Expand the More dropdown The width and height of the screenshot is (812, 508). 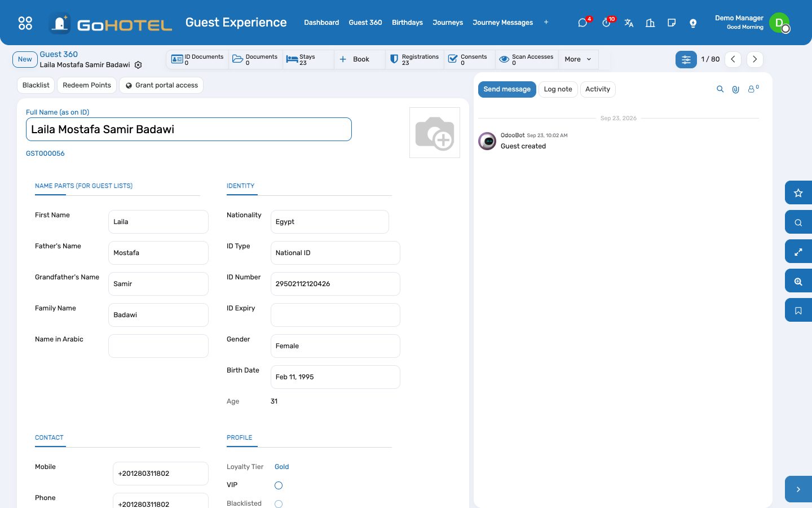578,59
